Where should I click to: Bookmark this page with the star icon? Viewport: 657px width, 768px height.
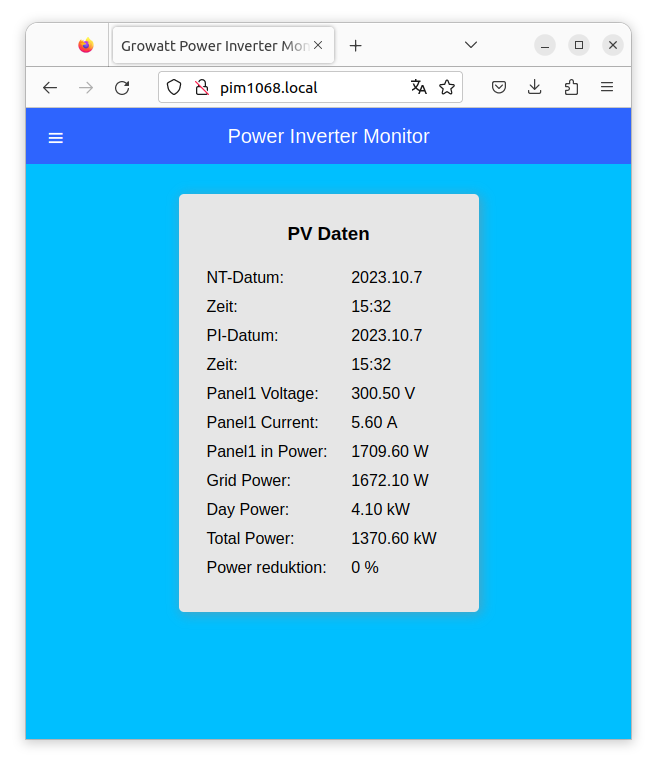447,87
